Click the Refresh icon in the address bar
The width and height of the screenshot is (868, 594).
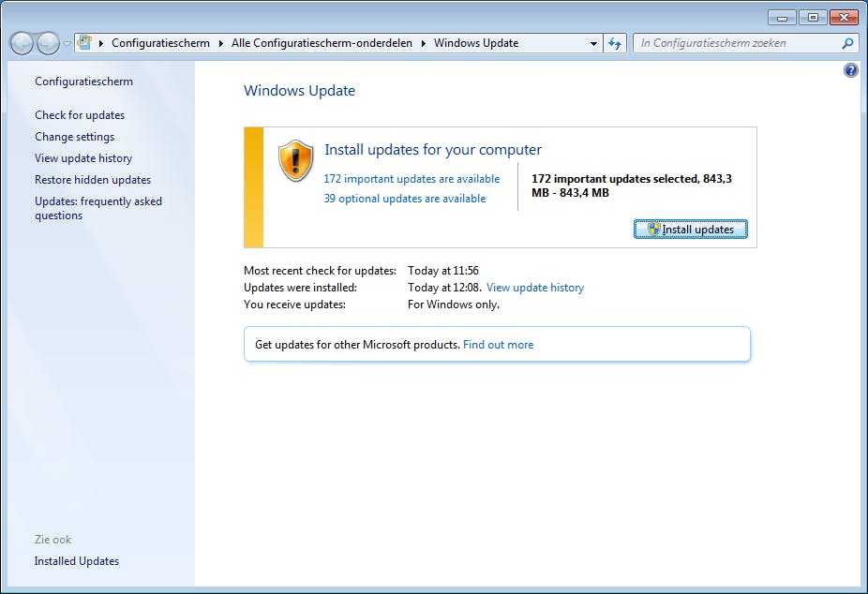pos(615,42)
